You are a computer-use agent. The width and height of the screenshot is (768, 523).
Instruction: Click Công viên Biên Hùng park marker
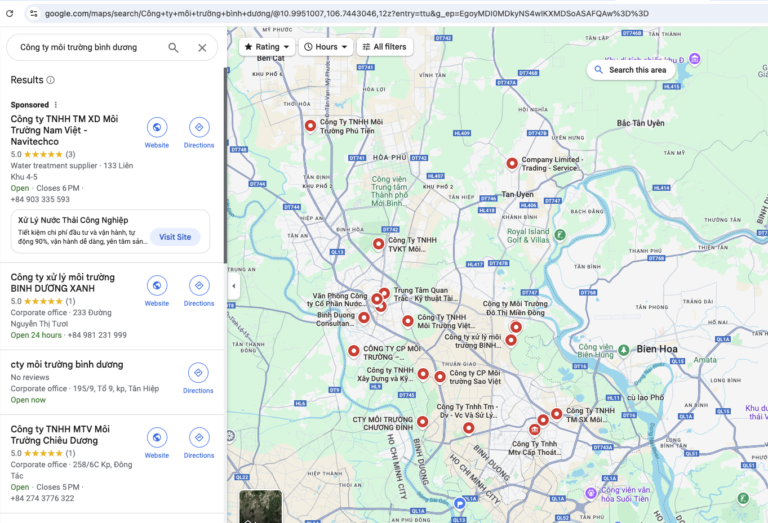(624, 350)
